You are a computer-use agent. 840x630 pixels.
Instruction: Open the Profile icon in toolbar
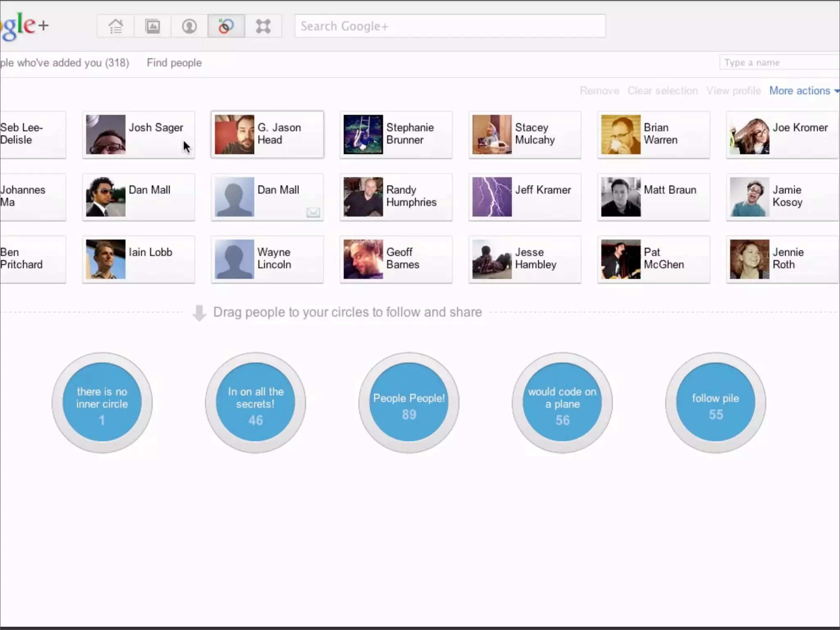tap(189, 26)
